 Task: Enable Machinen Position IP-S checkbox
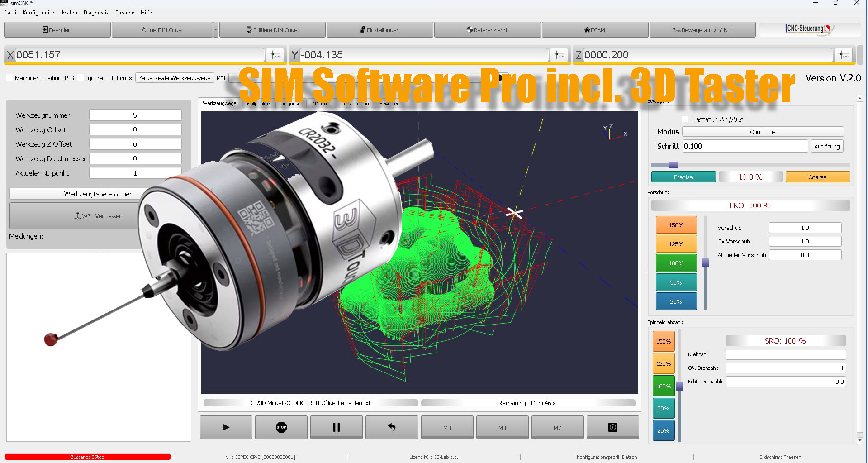click(x=9, y=78)
